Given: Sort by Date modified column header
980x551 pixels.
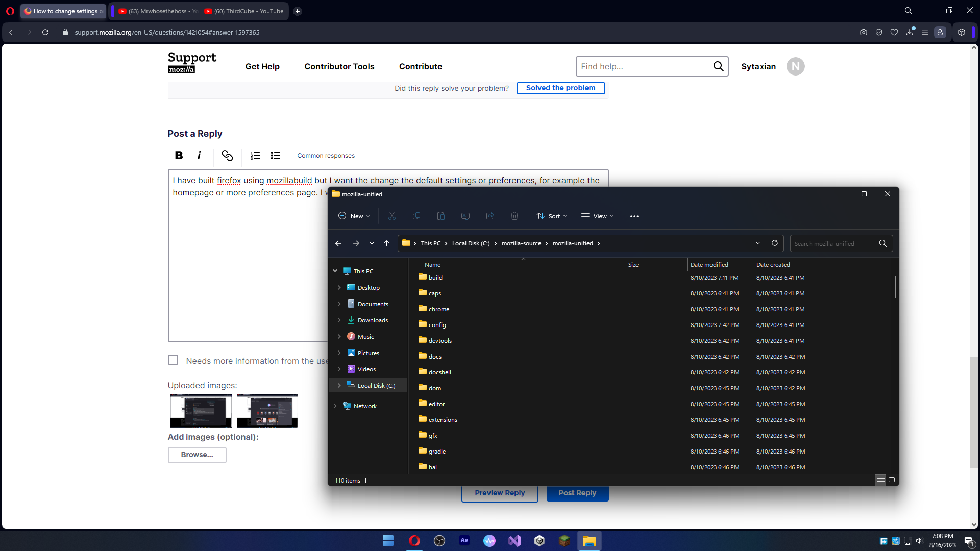Looking at the screenshot, I should [720, 264].
